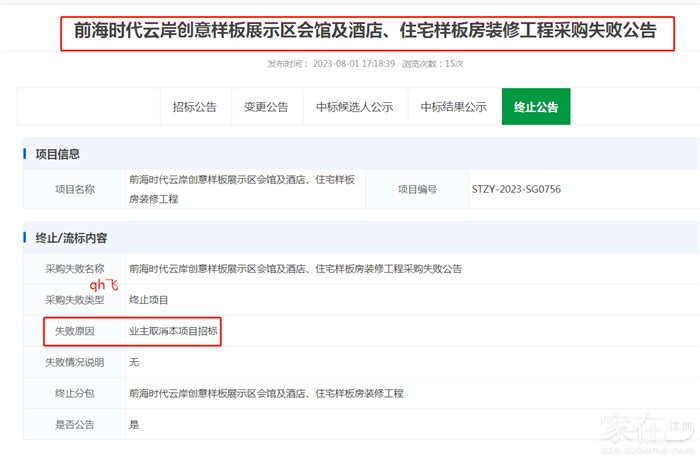Click the green 终止公告 tab

coord(535,107)
